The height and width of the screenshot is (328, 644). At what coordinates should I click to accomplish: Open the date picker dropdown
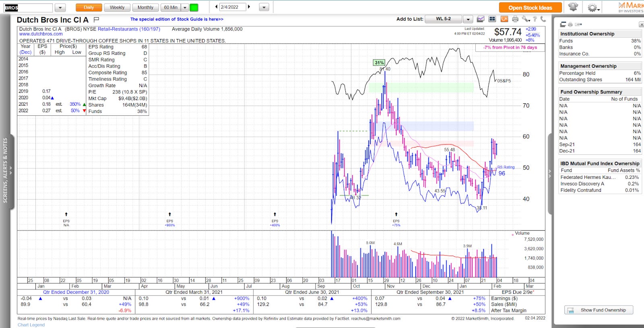(x=264, y=7)
